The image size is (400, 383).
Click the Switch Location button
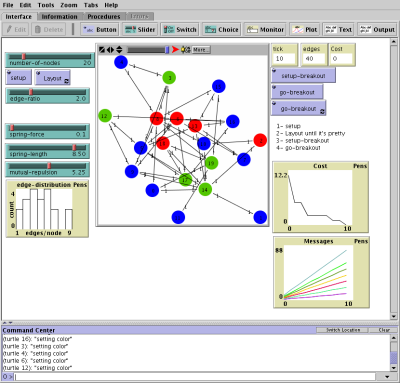point(342,330)
